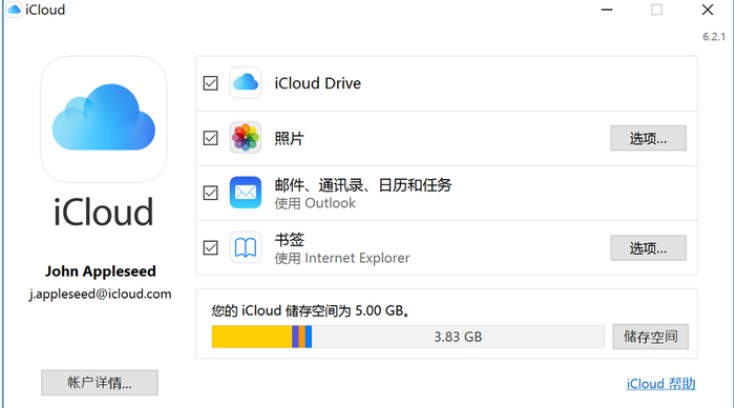Click the Bookmarks book icon
Viewport: 734px width, 408px height.
point(245,247)
